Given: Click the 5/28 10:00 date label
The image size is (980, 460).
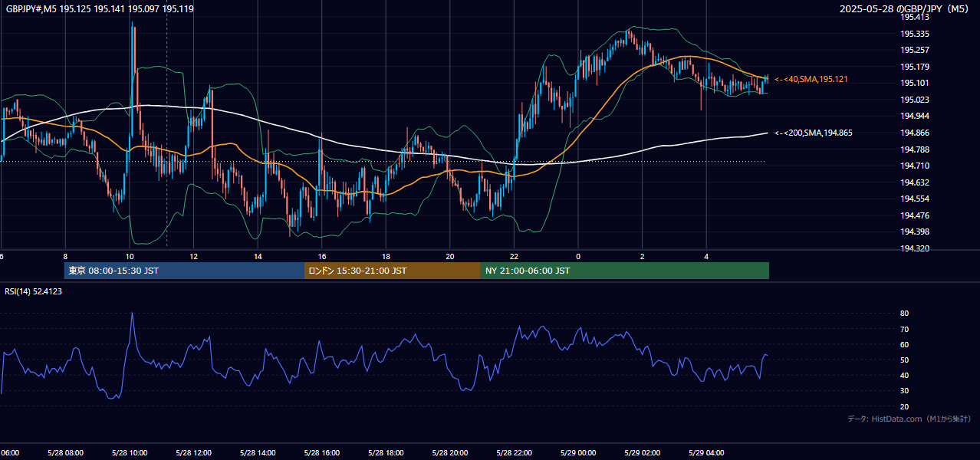Looking at the screenshot, I should tap(130, 453).
